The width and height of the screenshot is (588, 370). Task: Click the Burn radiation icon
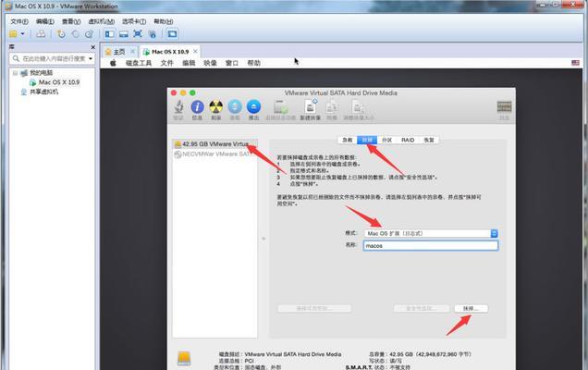215,107
